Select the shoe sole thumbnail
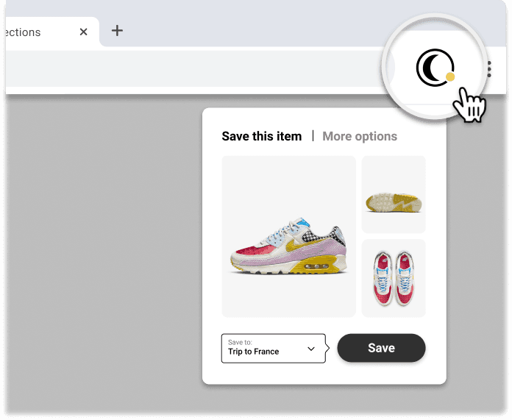 pos(394,195)
